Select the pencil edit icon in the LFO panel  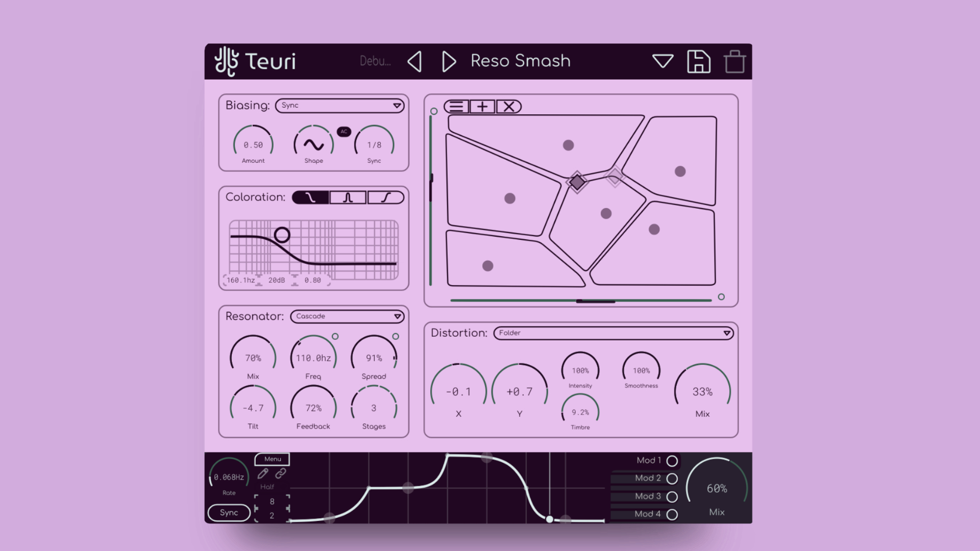pos(262,474)
